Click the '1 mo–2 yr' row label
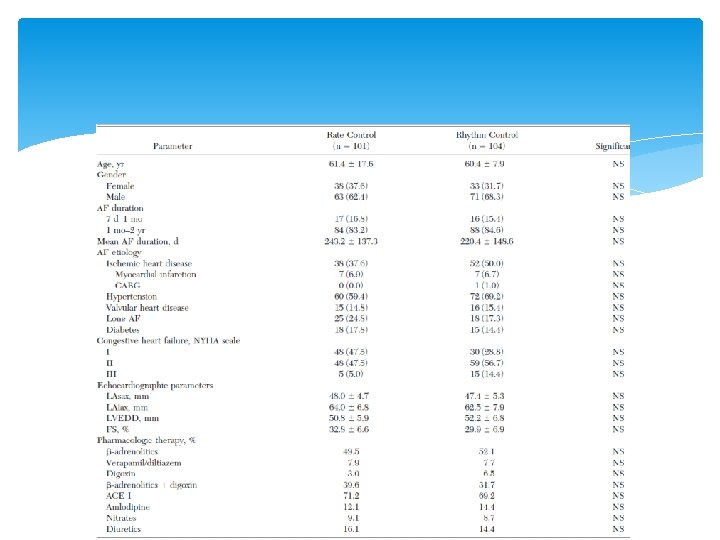720x540 pixels. [x=126, y=230]
